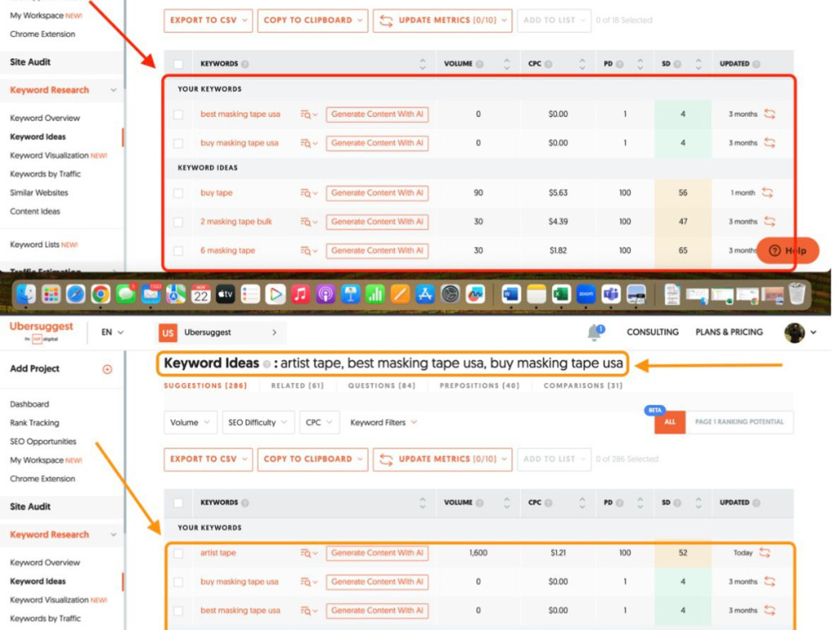Open Microsoft Excel from the dock

(561, 294)
